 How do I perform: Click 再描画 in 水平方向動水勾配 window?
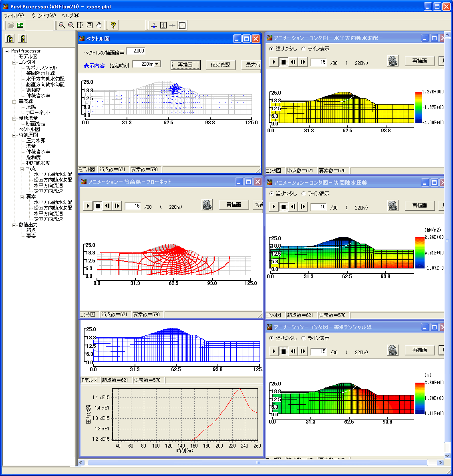(x=420, y=61)
